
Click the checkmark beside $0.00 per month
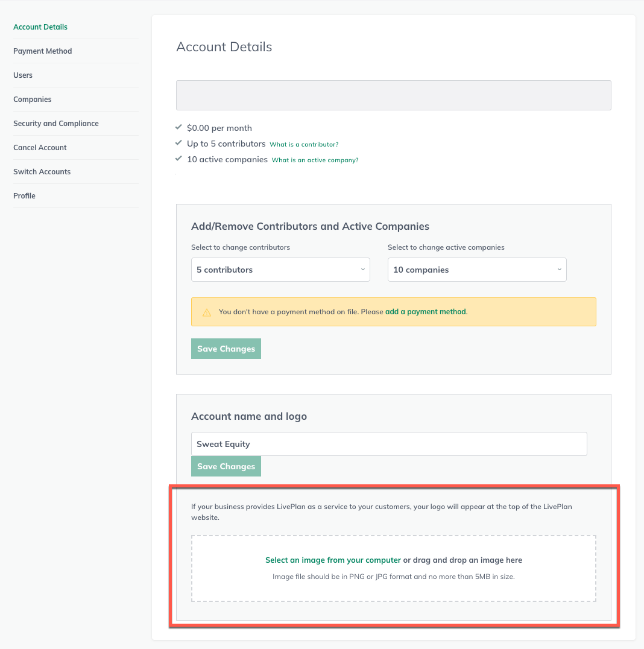[x=178, y=127]
